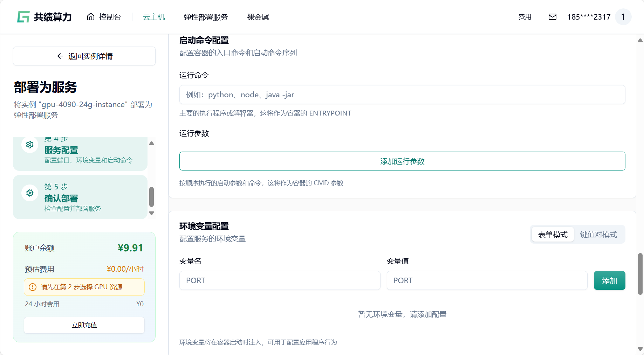Viewport: 644px width, 355px height.
Task: Click the green 添加 button
Action: [609, 280]
